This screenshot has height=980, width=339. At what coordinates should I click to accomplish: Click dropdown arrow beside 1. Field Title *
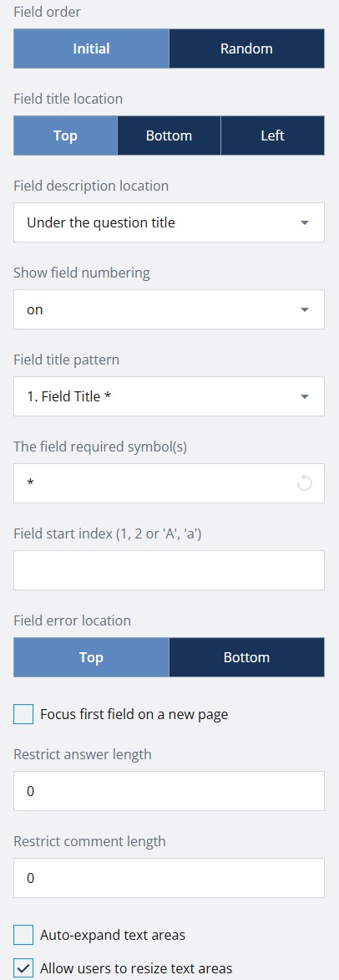pyautogui.click(x=305, y=396)
